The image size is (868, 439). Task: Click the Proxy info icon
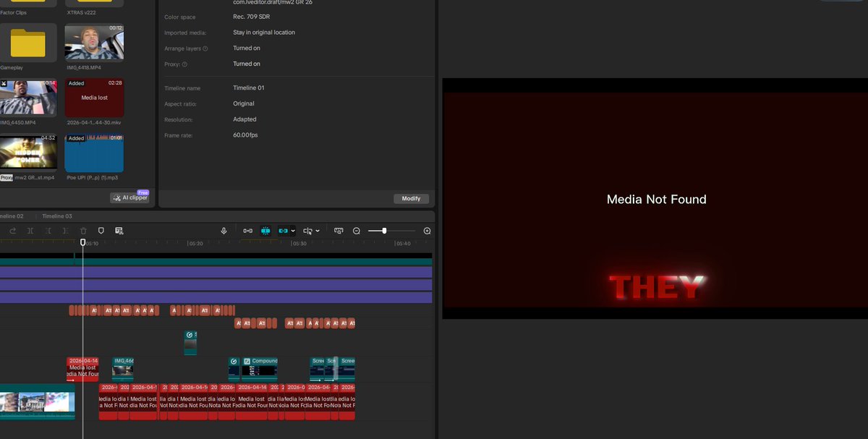pyautogui.click(x=184, y=64)
